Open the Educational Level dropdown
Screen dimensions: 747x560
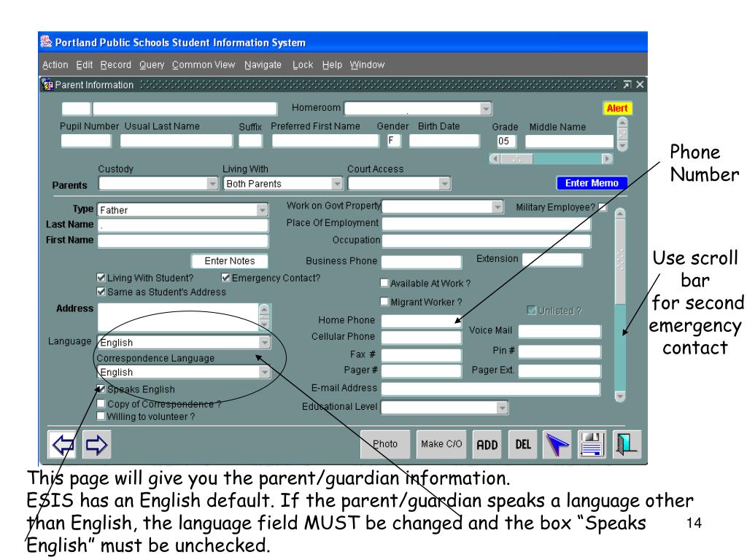(502, 408)
